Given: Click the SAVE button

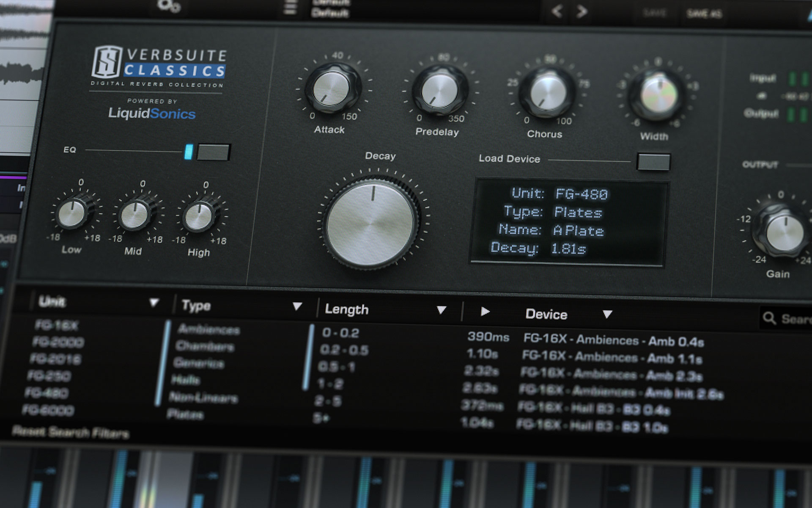Looking at the screenshot, I should point(655,13).
